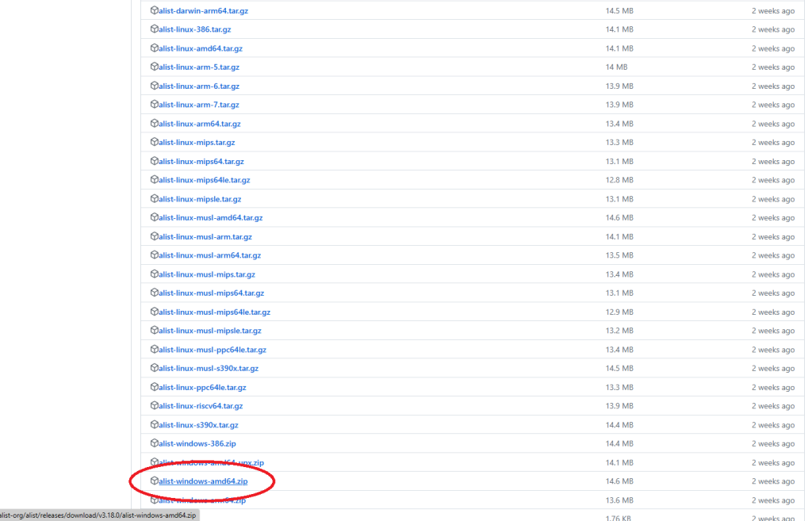
Task: Click the alist-linux-s390x.tar.gz link
Action: (199, 425)
